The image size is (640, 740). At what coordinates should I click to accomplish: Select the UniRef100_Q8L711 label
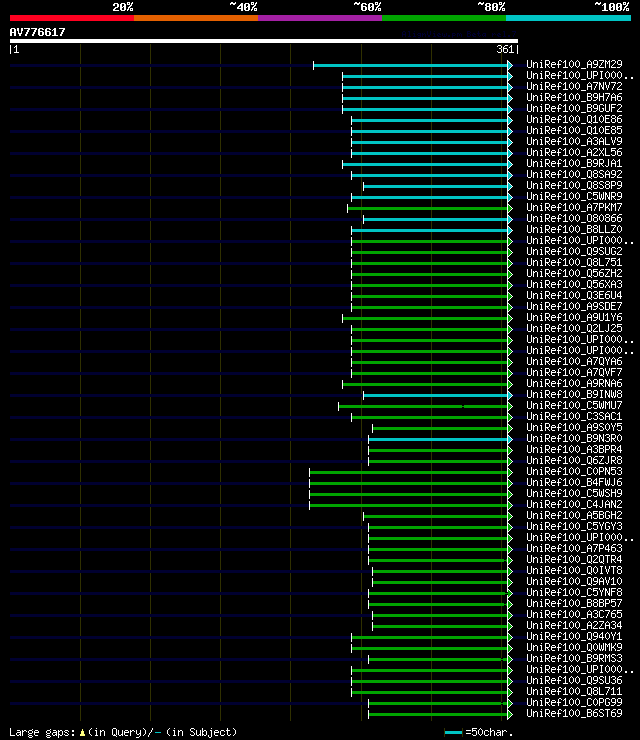[x=574, y=692]
